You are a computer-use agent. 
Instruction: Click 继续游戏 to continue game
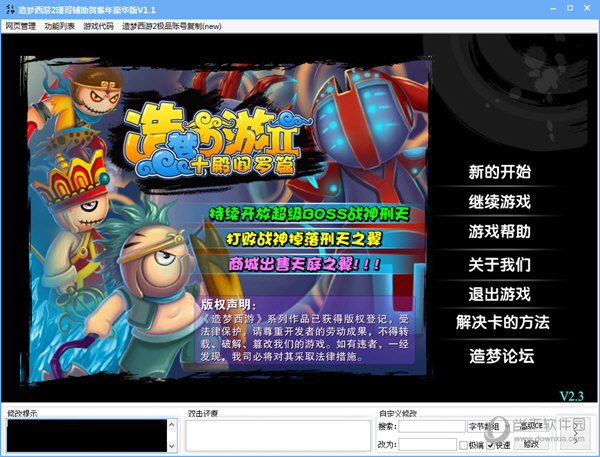[500, 202]
